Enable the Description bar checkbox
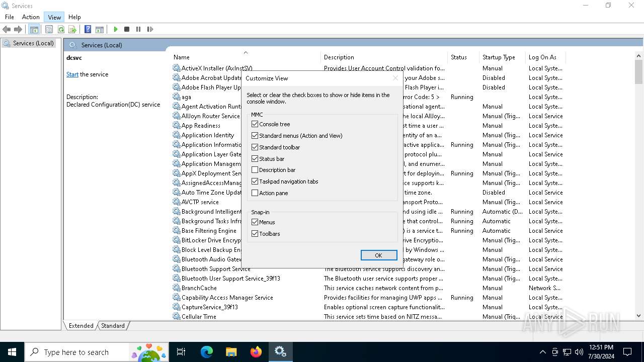This screenshot has height=362, width=644. coord(255,170)
